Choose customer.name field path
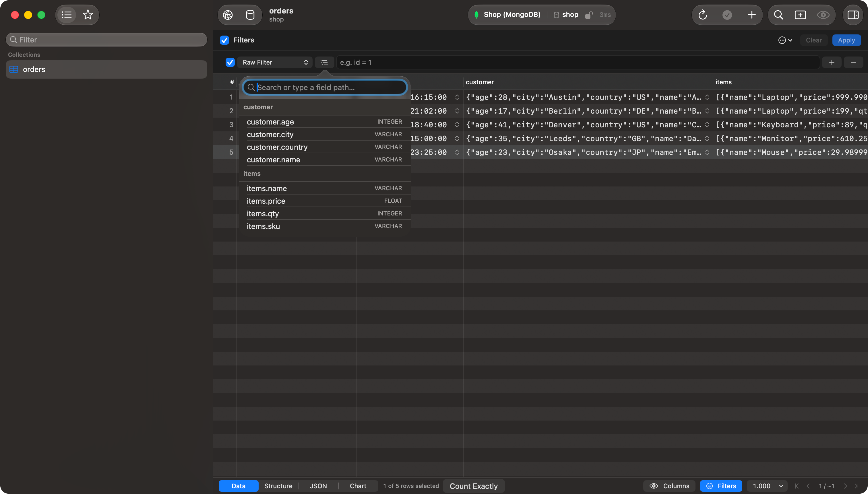The width and height of the screenshot is (868, 494). click(x=325, y=160)
